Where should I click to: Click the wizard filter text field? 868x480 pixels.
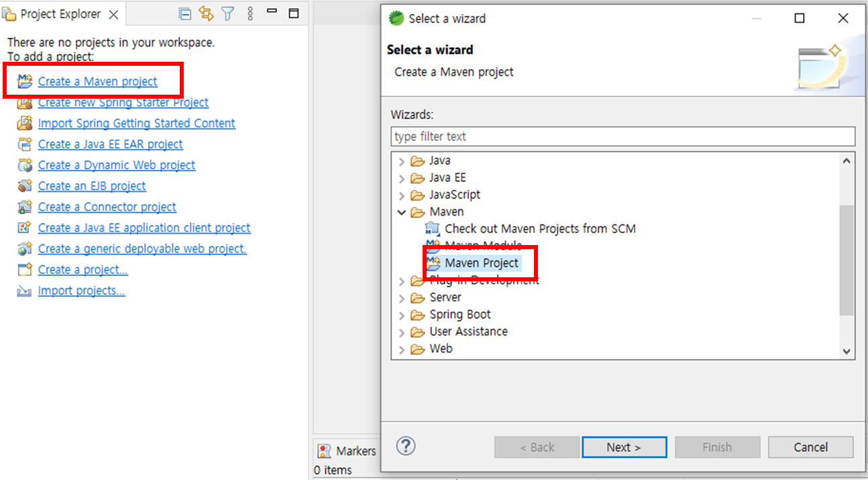[622, 136]
